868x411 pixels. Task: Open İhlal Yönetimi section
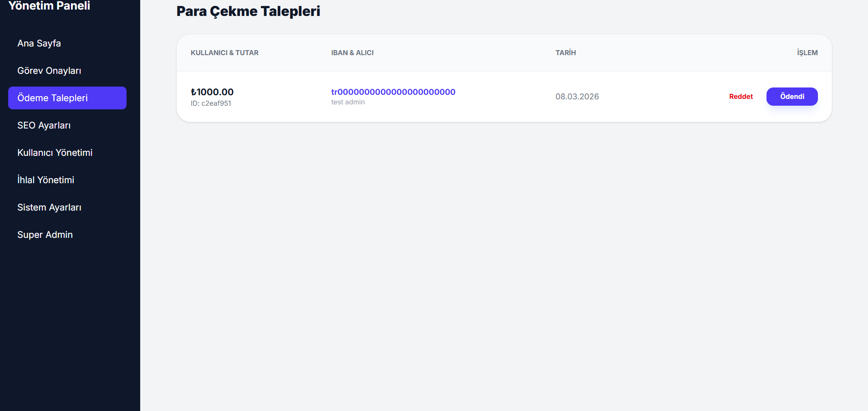tap(46, 180)
